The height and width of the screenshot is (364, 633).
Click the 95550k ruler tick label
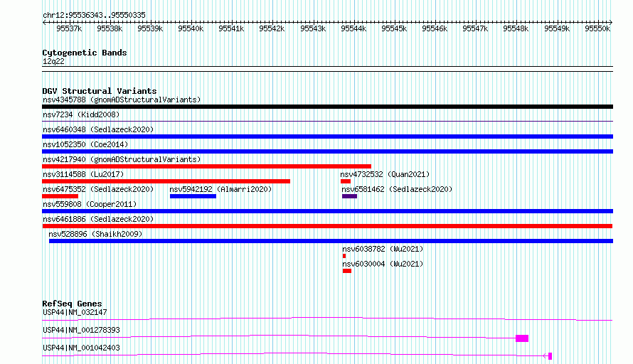[597, 28]
